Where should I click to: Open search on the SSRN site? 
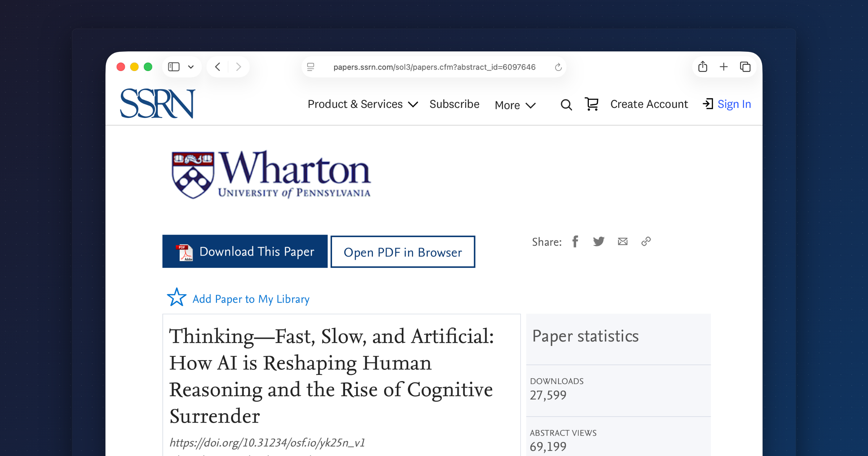[x=566, y=105]
